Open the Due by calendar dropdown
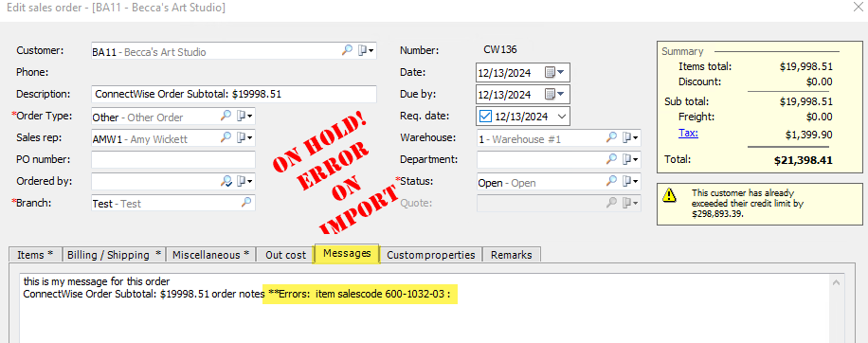The height and width of the screenshot is (343, 868). (554, 94)
